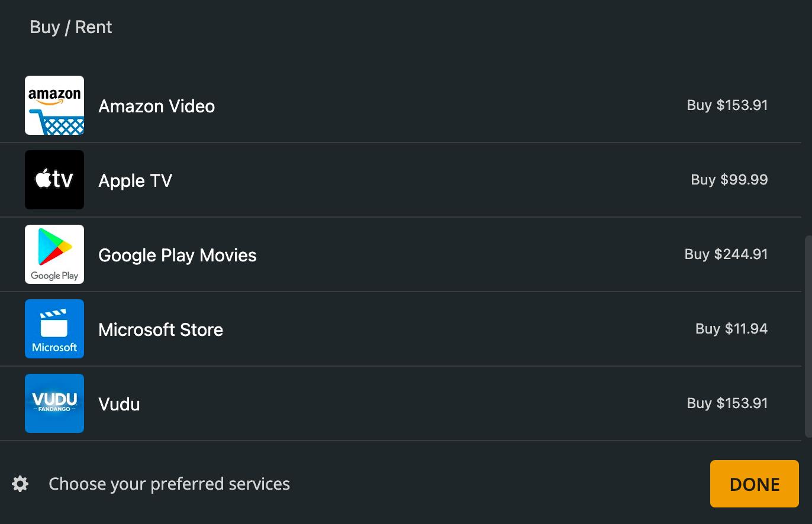Click the Amazon Video shopping cart icon
This screenshot has height=524, width=812.
coord(54,105)
